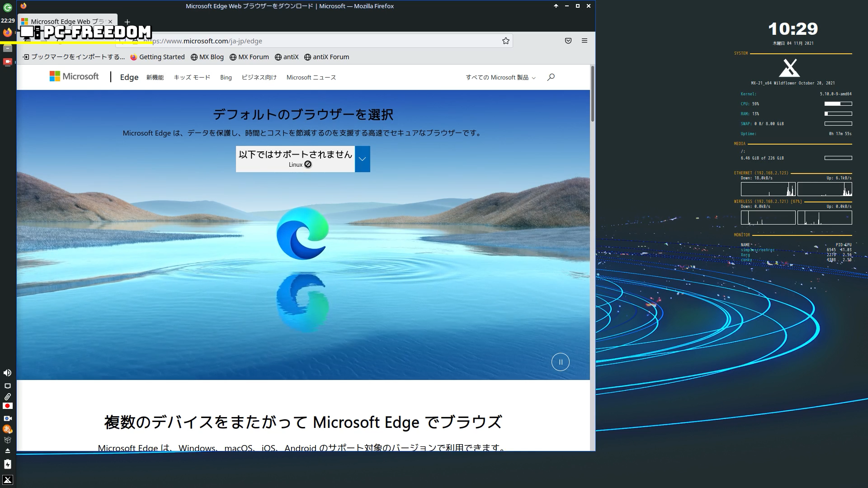This screenshot has width=868, height=488.
Task: Click the battery power tray icon
Action: (8, 464)
